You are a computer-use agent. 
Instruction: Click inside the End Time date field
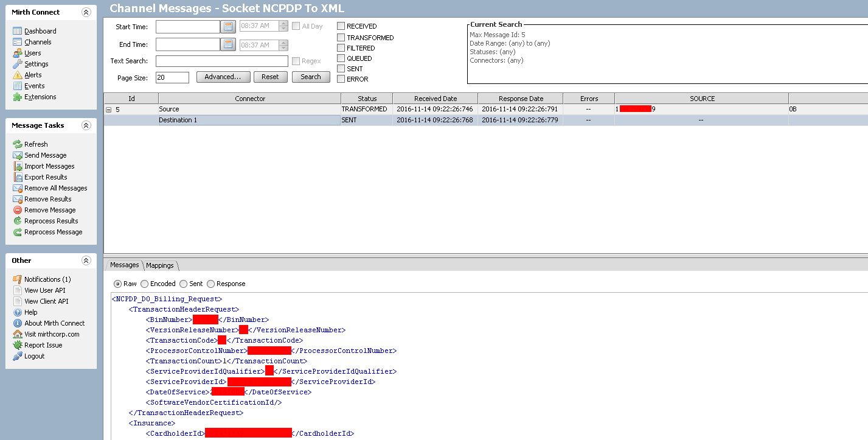188,44
